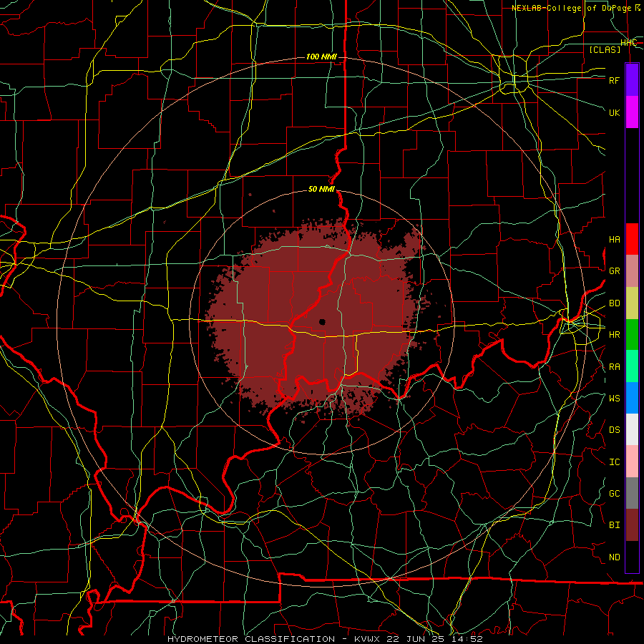
Task: Select the pinkish GR legend swatch
Action: [632, 271]
